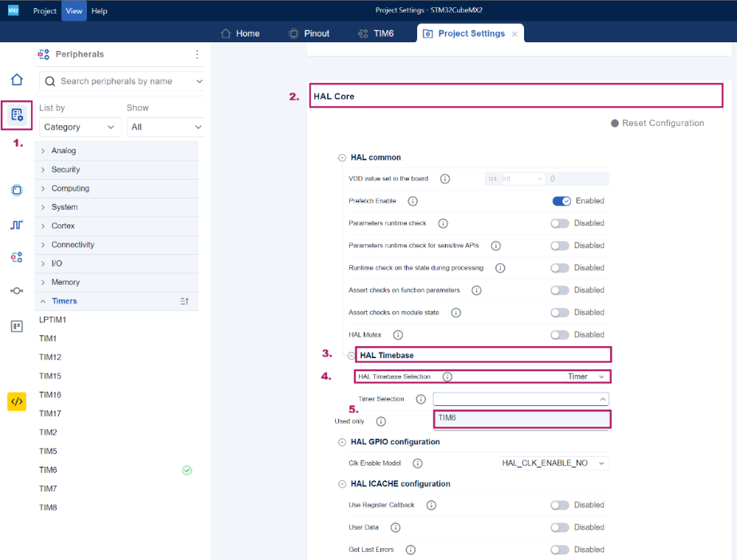Show info for Get Last Errors
The height and width of the screenshot is (560, 737).
(x=410, y=550)
